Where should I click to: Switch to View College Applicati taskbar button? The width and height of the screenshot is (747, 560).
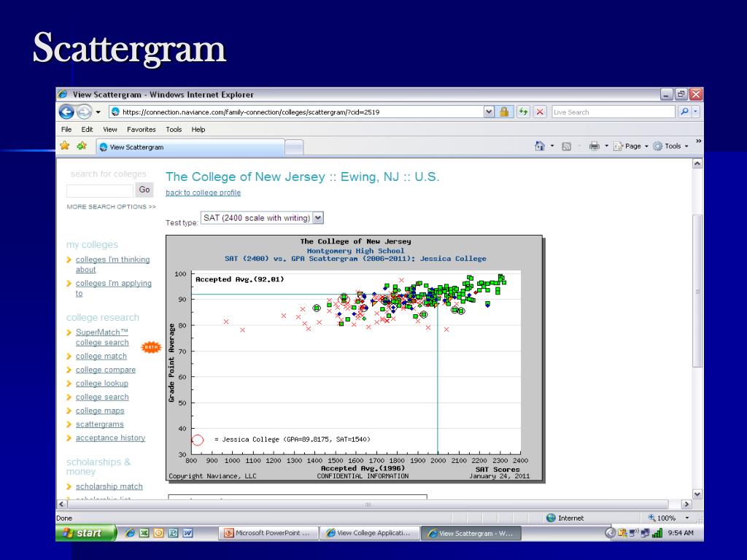pyautogui.click(x=370, y=533)
